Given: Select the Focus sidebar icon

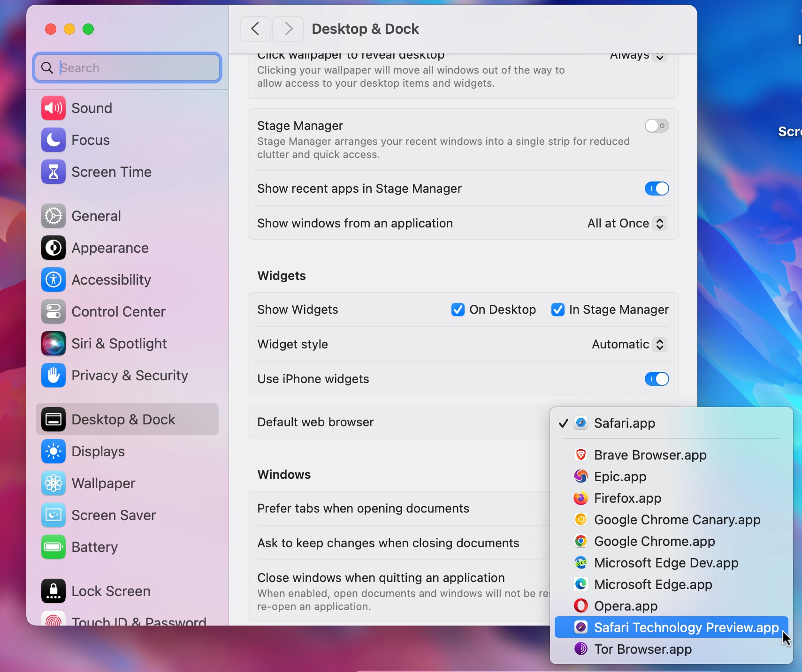Looking at the screenshot, I should tap(53, 140).
